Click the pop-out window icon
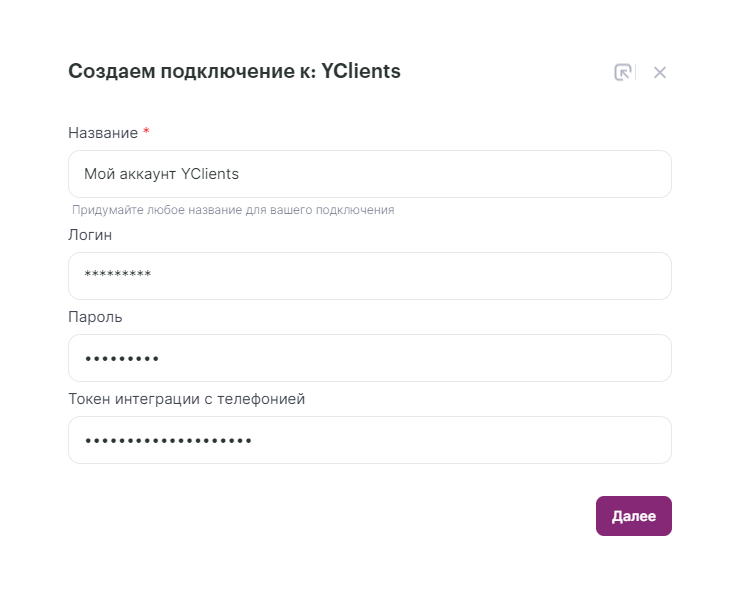Image resolution: width=741 pixels, height=596 pixels. (x=623, y=72)
